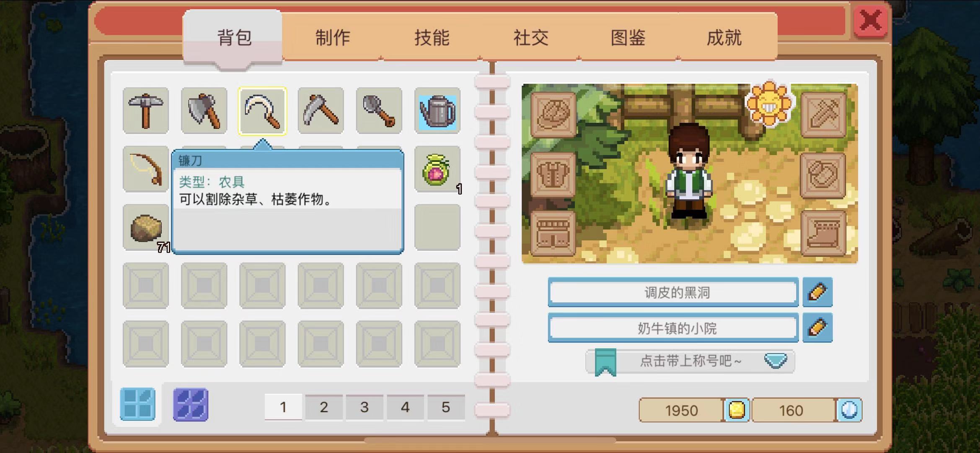Select the green seed bag item
Viewport: 980px width, 453px height.
(437, 169)
